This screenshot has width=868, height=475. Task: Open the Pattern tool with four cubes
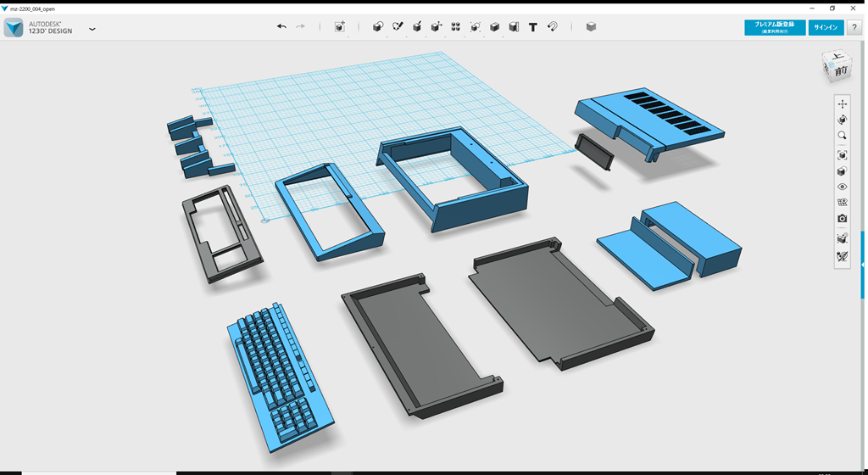456,27
